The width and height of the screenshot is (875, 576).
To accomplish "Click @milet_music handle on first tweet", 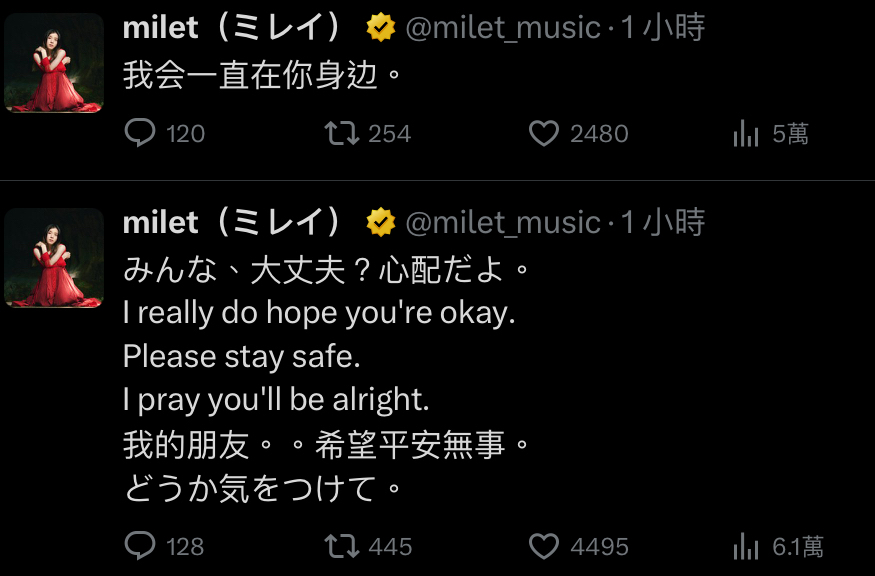I will tap(503, 28).
